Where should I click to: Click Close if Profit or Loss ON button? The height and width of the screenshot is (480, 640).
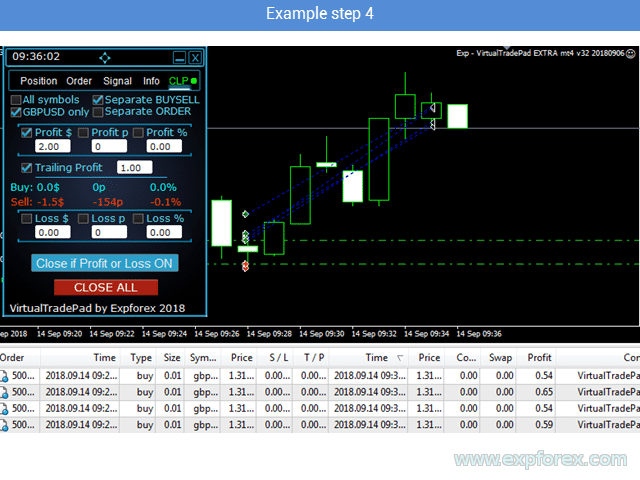105,263
